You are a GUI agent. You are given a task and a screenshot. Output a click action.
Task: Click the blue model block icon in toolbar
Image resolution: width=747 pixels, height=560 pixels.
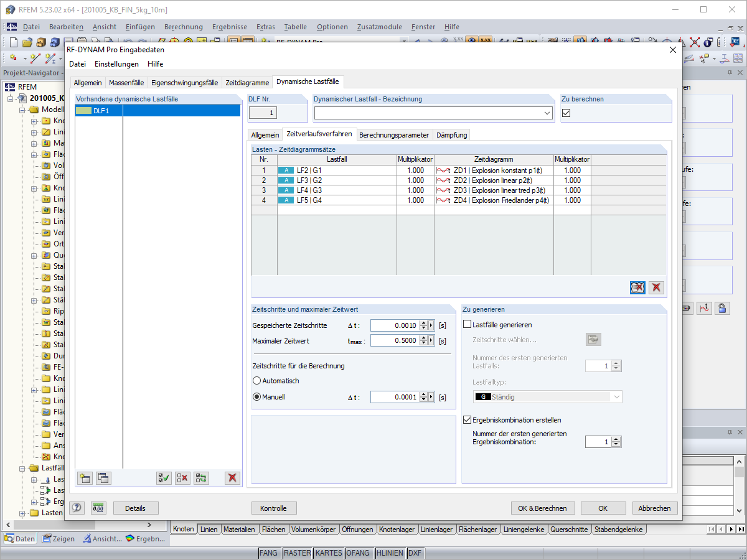click(55, 42)
